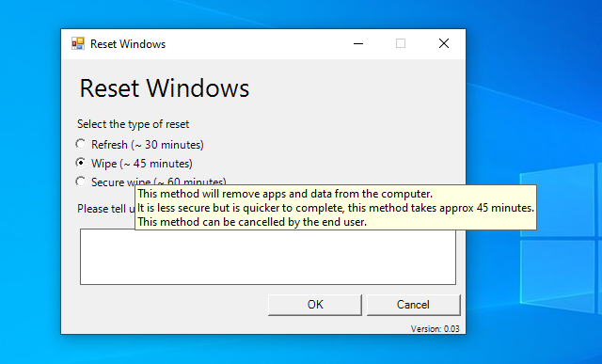602x364 pixels.
Task: Click the OK button
Action: pos(315,305)
